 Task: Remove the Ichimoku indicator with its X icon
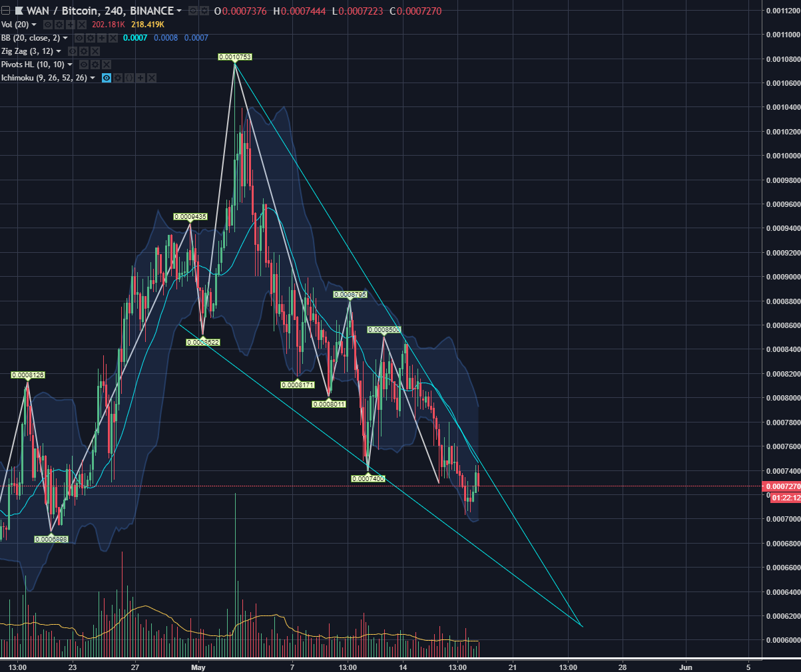pyautogui.click(x=151, y=77)
